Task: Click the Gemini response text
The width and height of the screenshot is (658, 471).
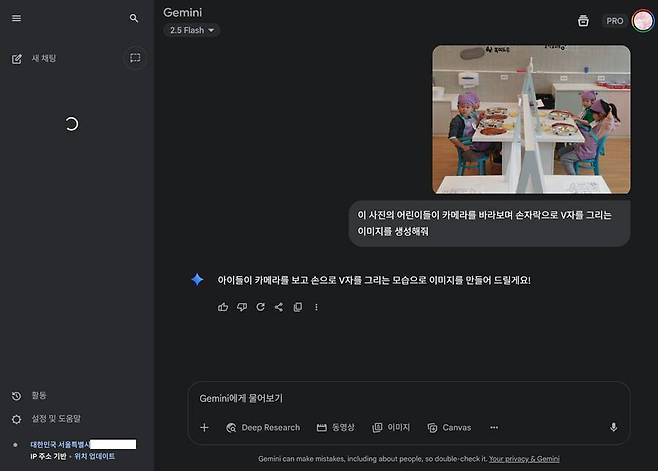Action: pos(374,280)
